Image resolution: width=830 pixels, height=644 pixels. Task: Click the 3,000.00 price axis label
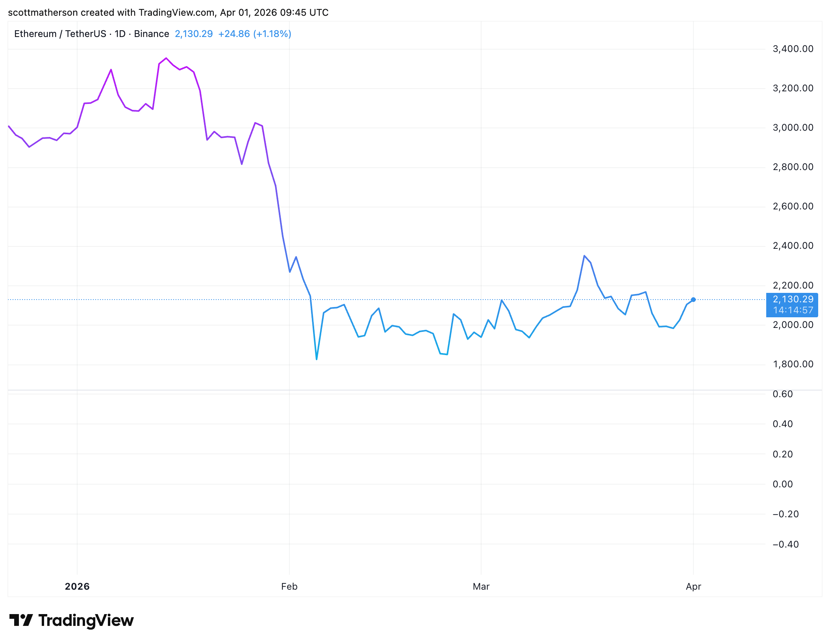click(793, 128)
